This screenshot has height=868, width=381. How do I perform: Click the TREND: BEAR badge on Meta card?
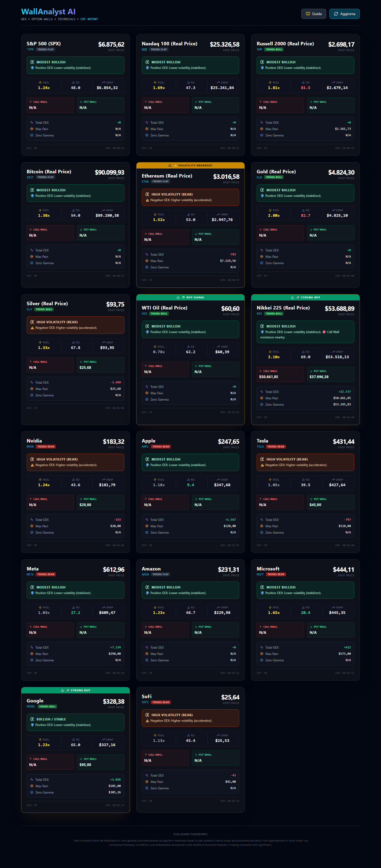[x=46, y=574]
